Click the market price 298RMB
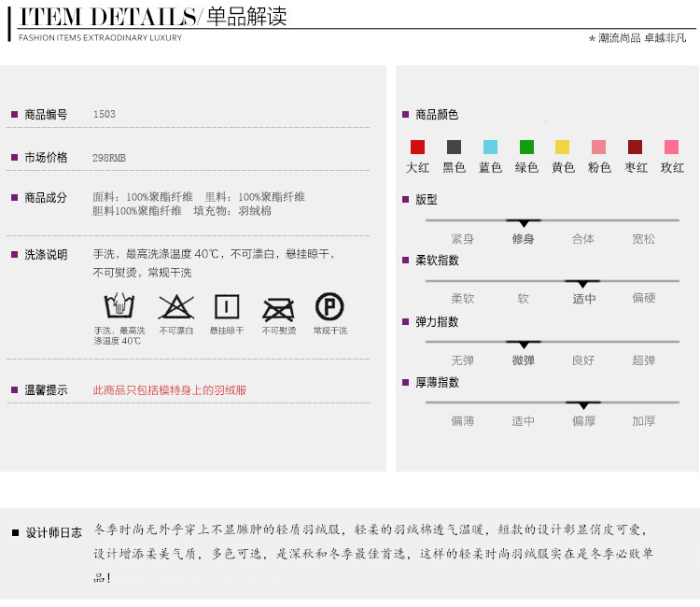Image resolution: width=700 pixels, height=607 pixels. [x=109, y=158]
